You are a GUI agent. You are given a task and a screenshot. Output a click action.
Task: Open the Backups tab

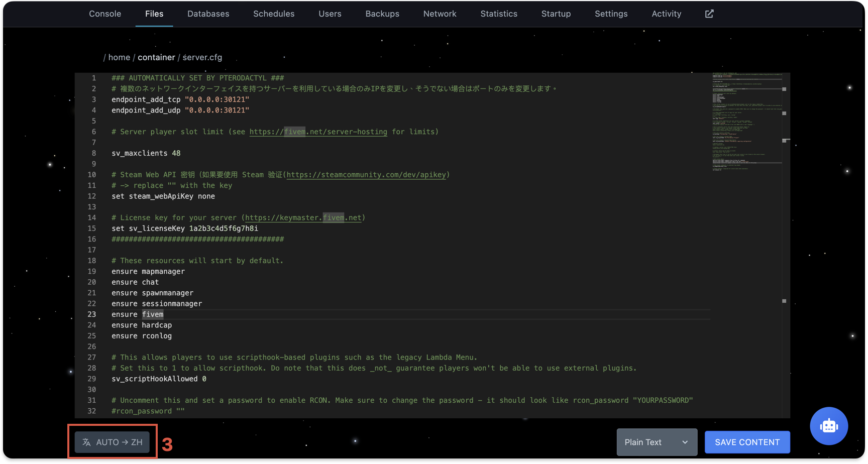pyautogui.click(x=382, y=14)
